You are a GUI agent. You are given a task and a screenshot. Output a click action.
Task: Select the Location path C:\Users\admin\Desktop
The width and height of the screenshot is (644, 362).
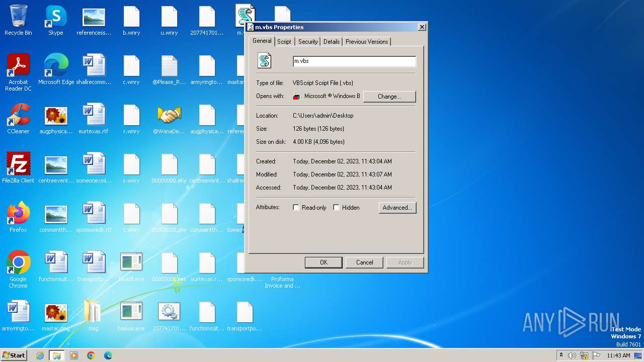[x=323, y=116]
